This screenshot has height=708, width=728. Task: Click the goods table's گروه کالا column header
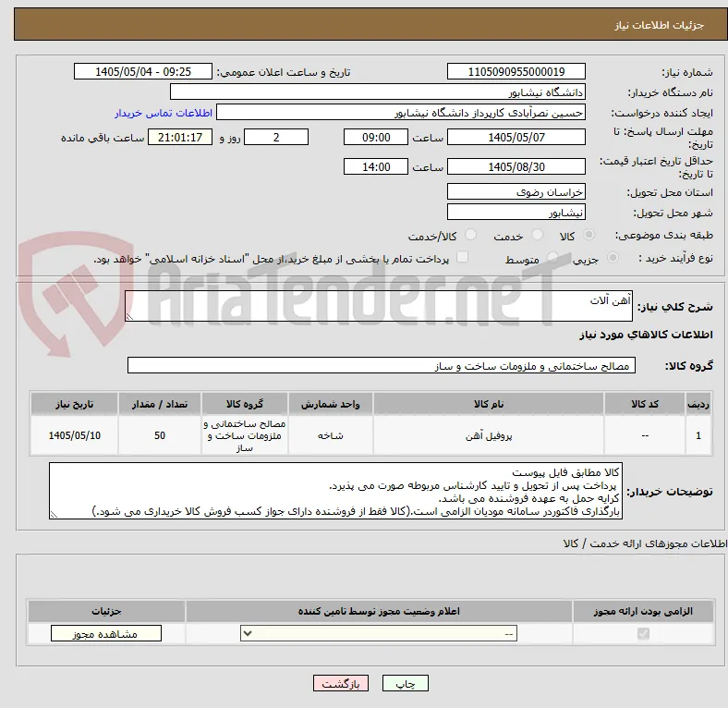click(245, 404)
